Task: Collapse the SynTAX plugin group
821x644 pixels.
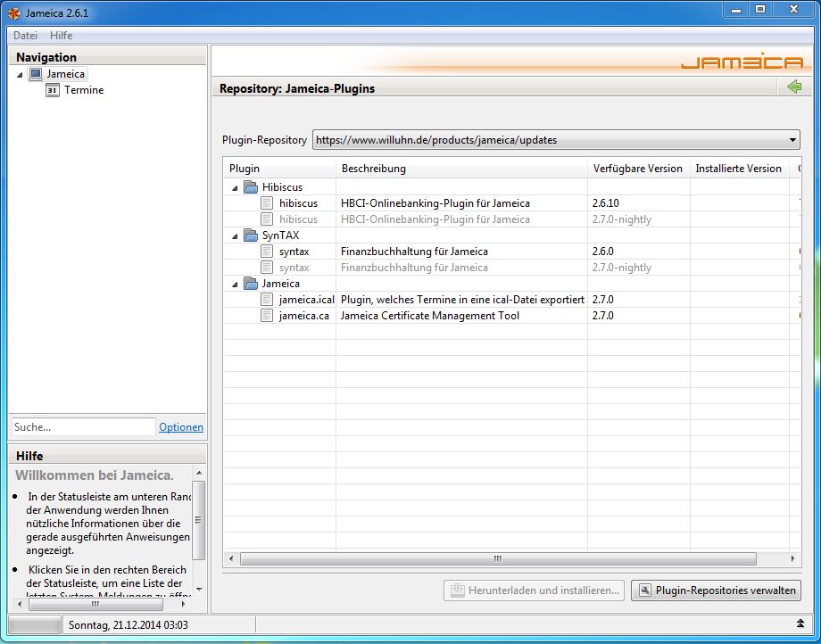Action: [235, 236]
